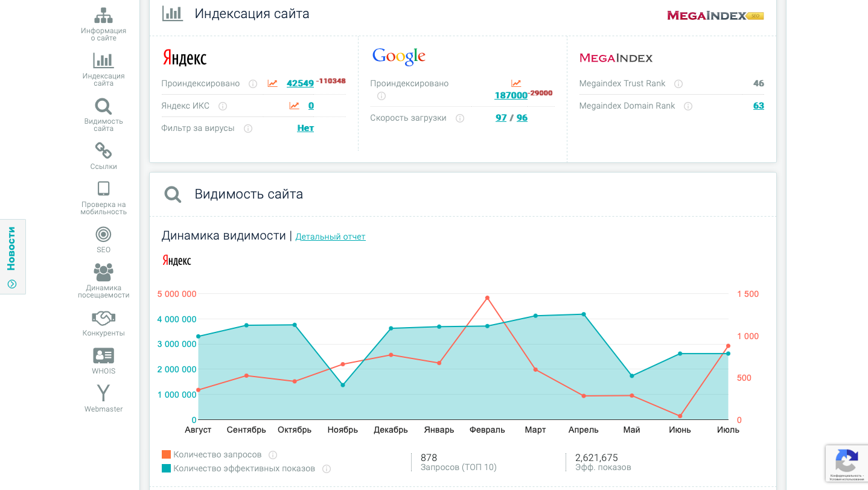This screenshot has height=490, width=868.
Task: Open Megaindex Domain Rank link 63
Action: tap(759, 106)
